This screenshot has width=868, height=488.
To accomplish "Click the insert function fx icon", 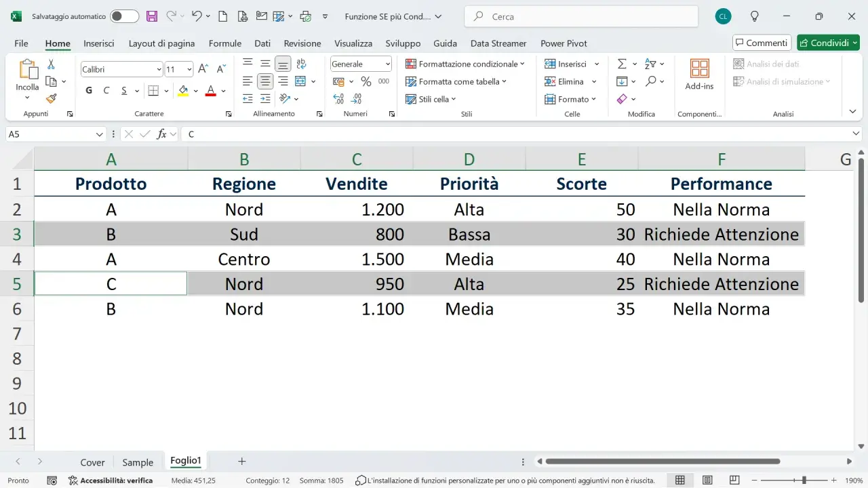I will [161, 134].
